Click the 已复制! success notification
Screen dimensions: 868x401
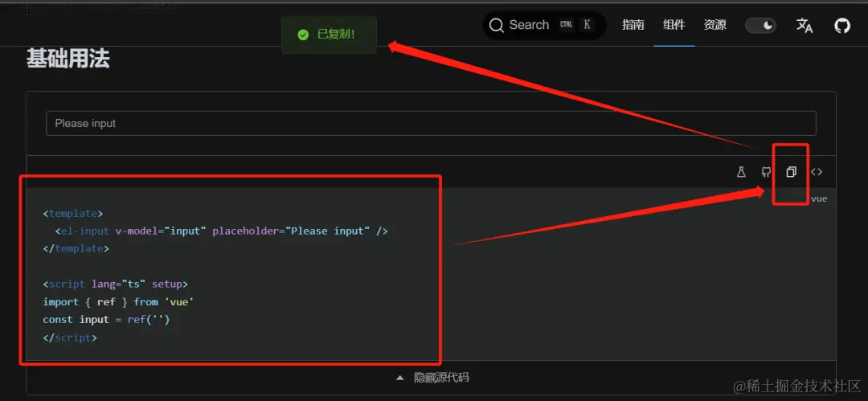(x=329, y=35)
